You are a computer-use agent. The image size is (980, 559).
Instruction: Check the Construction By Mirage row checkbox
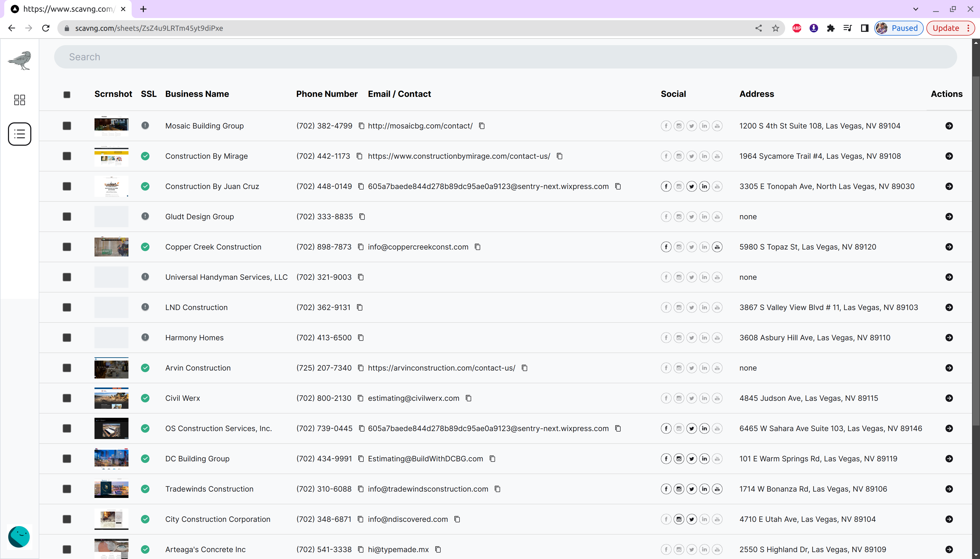click(x=67, y=156)
